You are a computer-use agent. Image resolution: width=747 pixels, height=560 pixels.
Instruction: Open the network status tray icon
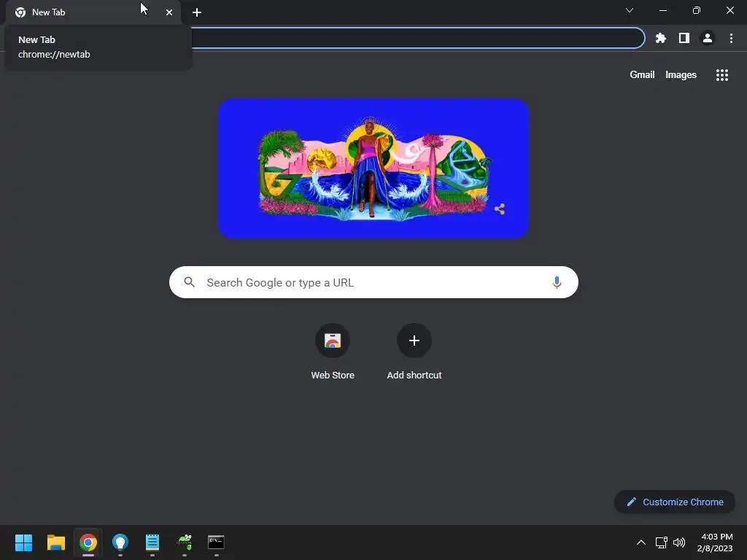click(x=661, y=542)
